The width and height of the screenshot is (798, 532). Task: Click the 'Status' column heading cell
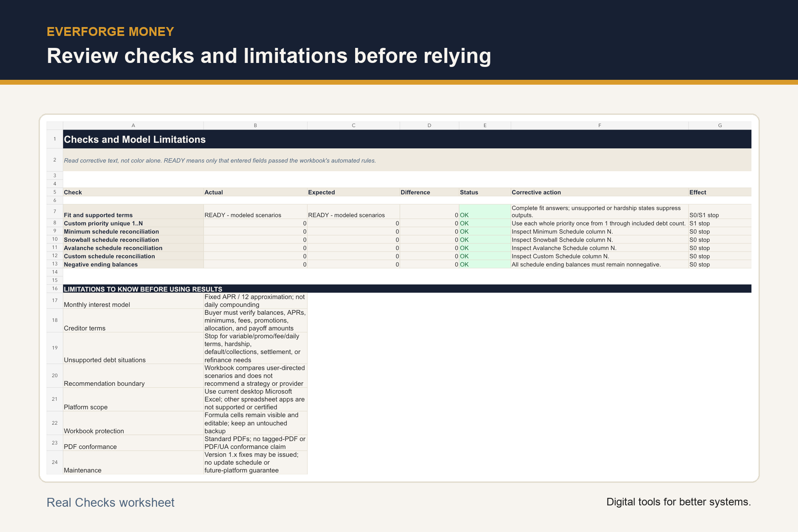point(485,192)
